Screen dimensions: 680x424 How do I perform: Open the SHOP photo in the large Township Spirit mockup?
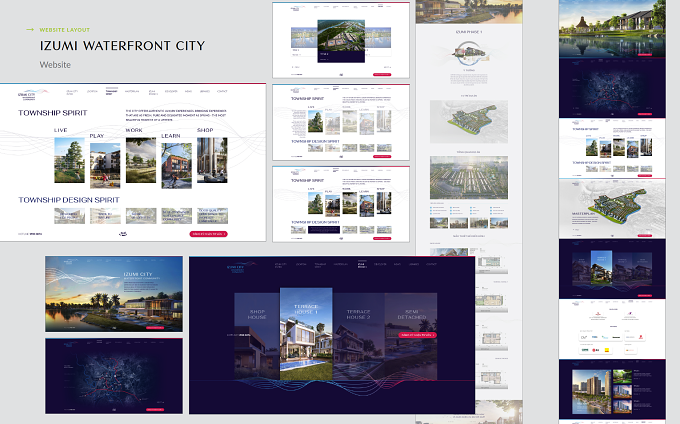(212, 160)
